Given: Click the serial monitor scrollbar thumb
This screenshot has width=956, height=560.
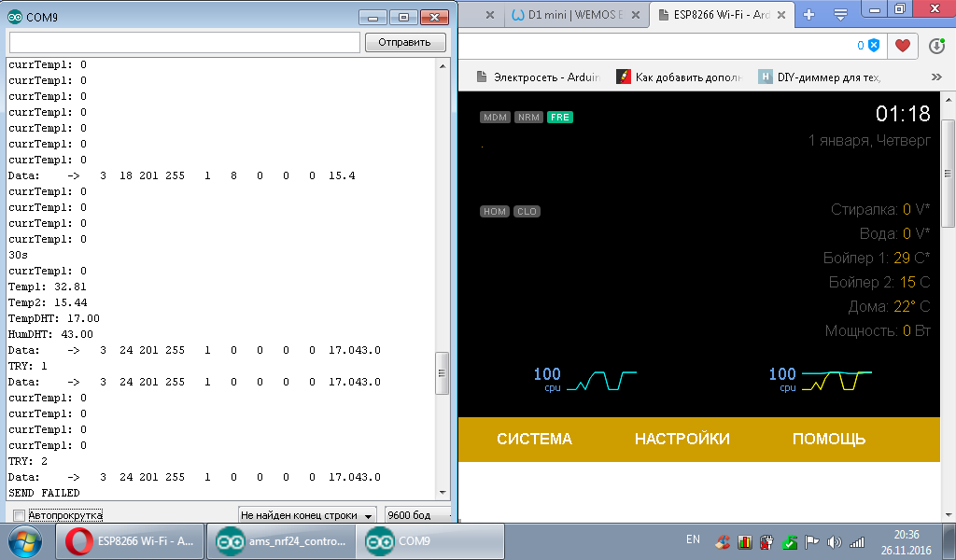Looking at the screenshot, I should point(443,373).
